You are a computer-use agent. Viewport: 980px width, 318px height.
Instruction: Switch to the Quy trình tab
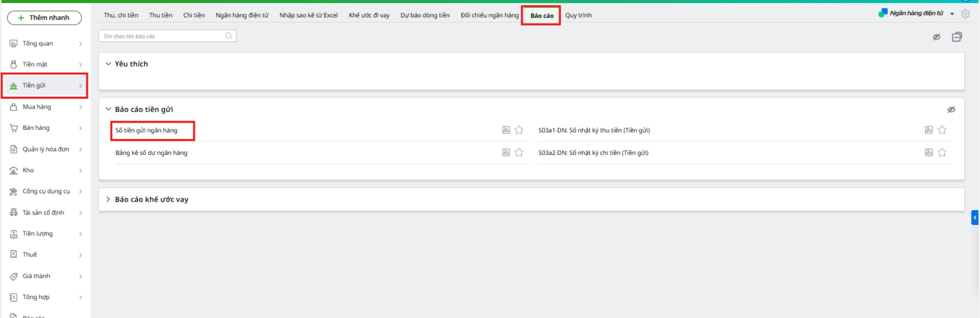click(x=578, y=15)
